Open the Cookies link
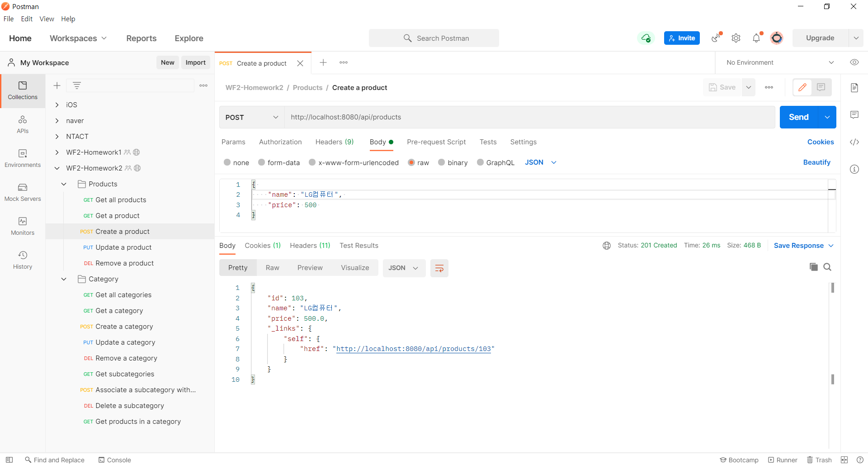Image resolution: width=868 pixels, height=465 pixels. (821, 142)
